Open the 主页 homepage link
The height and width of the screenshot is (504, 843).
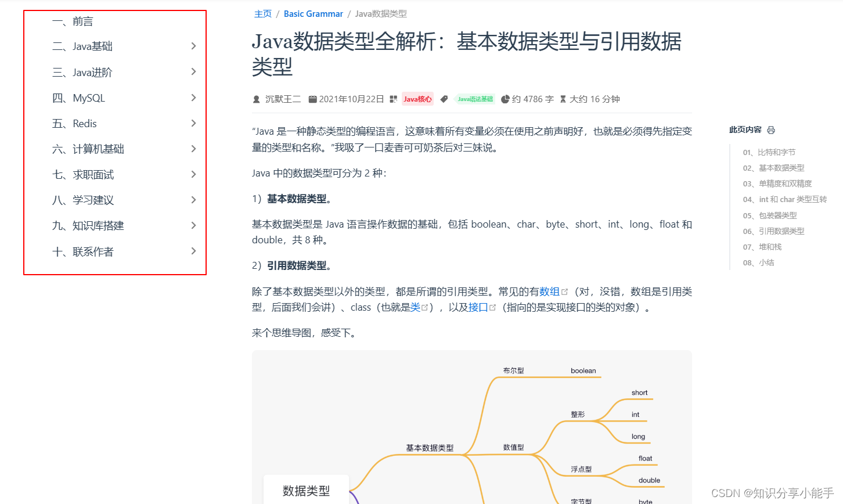click(262, 13)
